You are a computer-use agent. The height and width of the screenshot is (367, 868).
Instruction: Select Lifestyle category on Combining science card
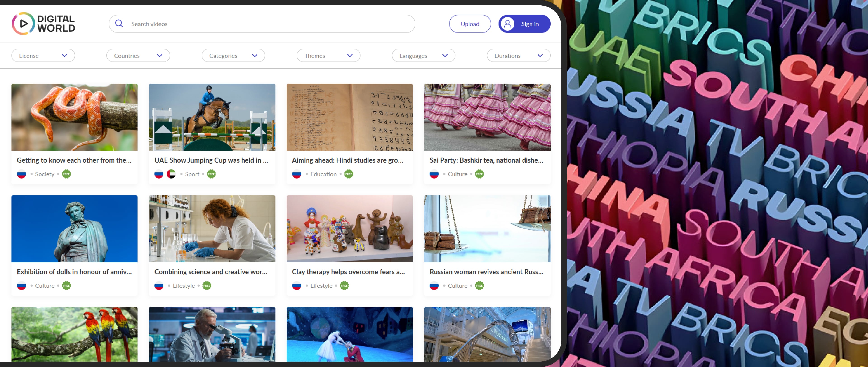click(x=184, y=286)
